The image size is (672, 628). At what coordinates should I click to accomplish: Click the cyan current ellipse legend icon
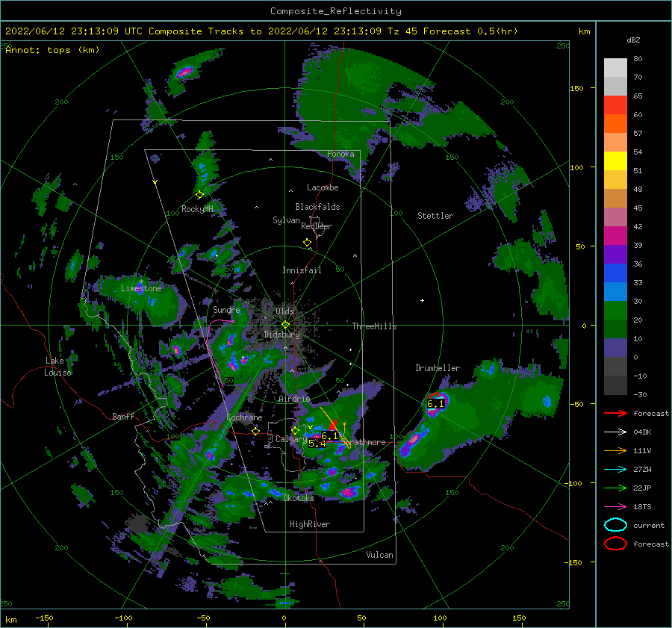[x=615, y=525]
